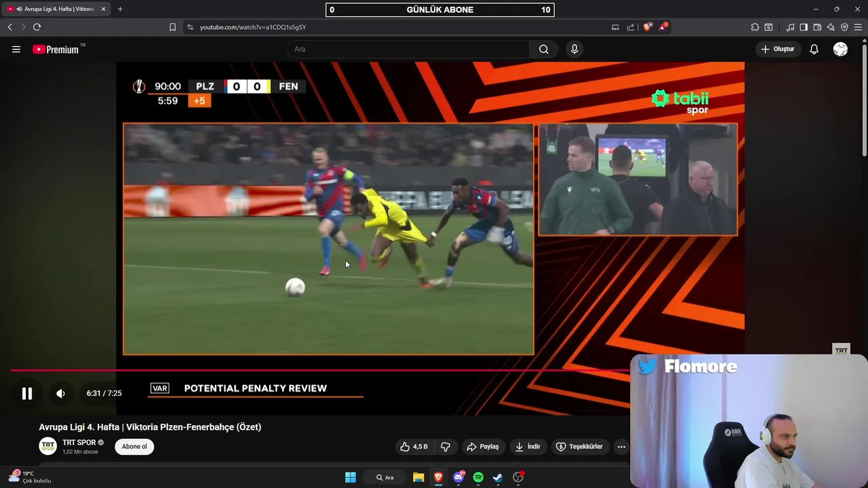Open Brave Shields lion icon

click(647, 27)
